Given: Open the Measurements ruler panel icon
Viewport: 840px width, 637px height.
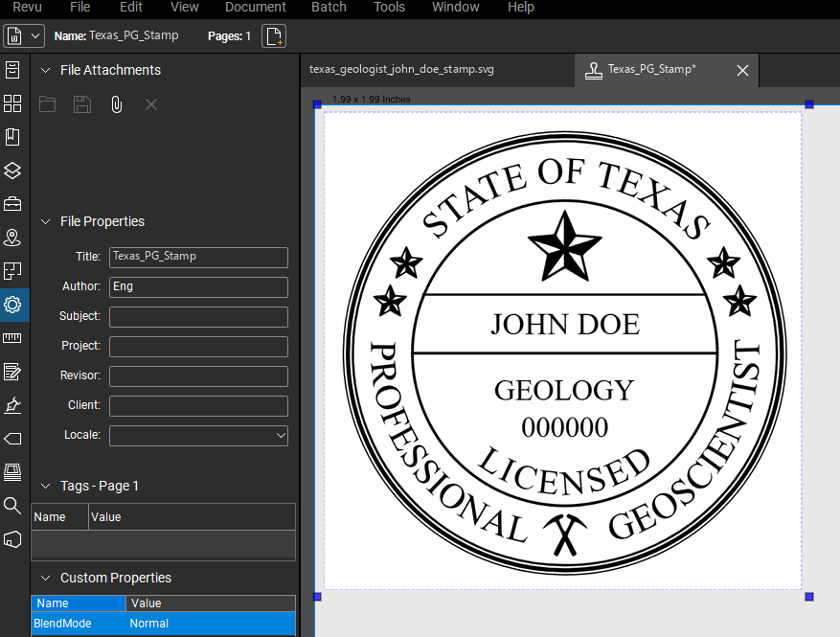Looking at the screenshot, I should [12, 338].
